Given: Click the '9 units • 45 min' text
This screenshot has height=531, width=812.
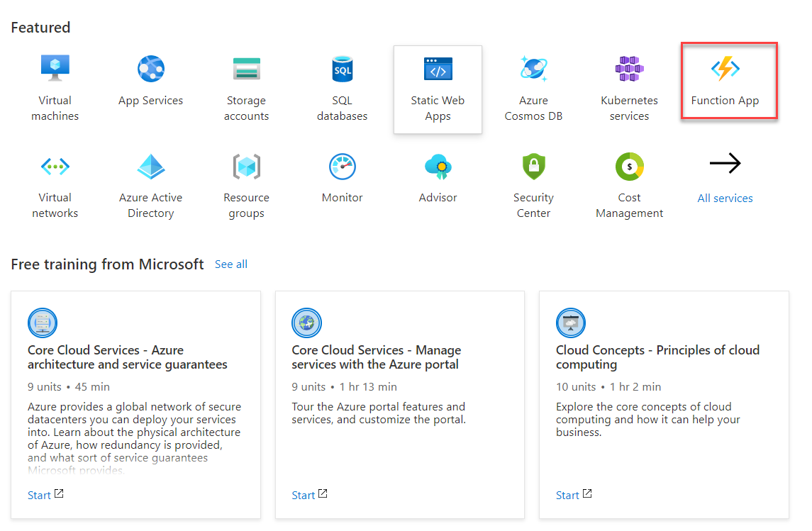Looking at the screenshot, I should click(68, 386).
